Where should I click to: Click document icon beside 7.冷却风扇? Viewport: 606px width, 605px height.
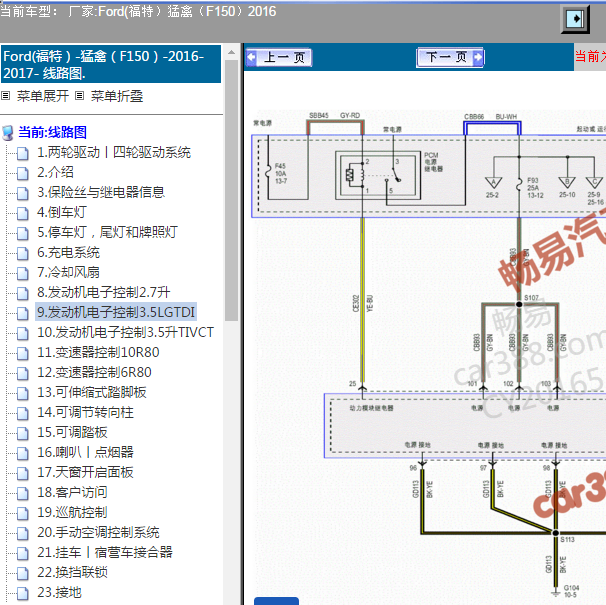coord(22,273)
